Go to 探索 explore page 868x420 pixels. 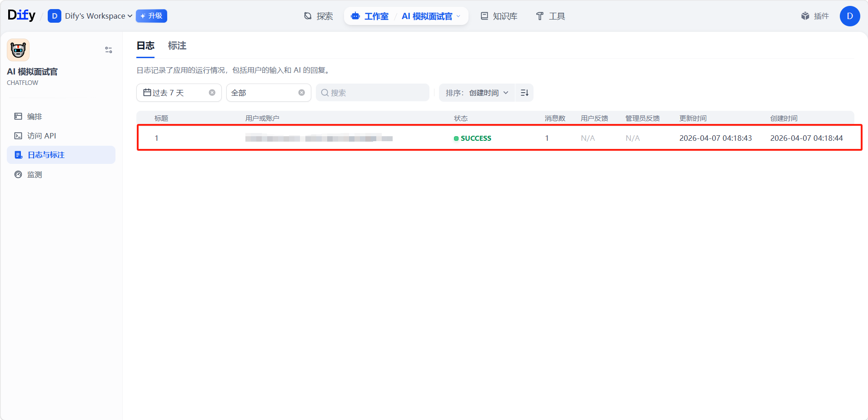tap(319, 16)
